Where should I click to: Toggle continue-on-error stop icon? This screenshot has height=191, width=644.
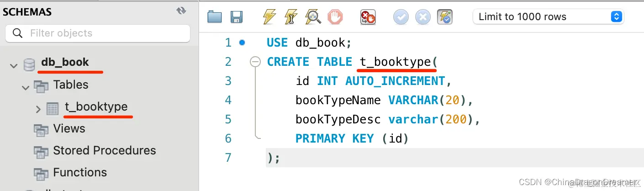367,17
